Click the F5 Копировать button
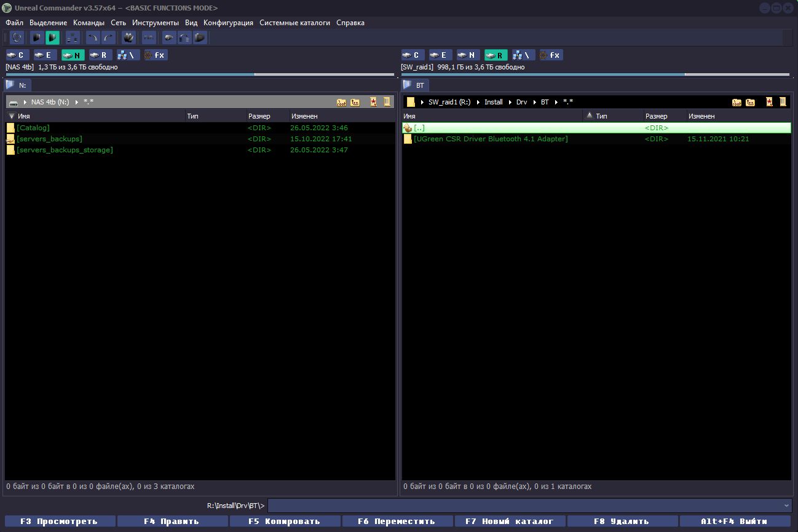The height and width of the screenshot is (532, 798). pyautogui.click(x=285, y=522)
